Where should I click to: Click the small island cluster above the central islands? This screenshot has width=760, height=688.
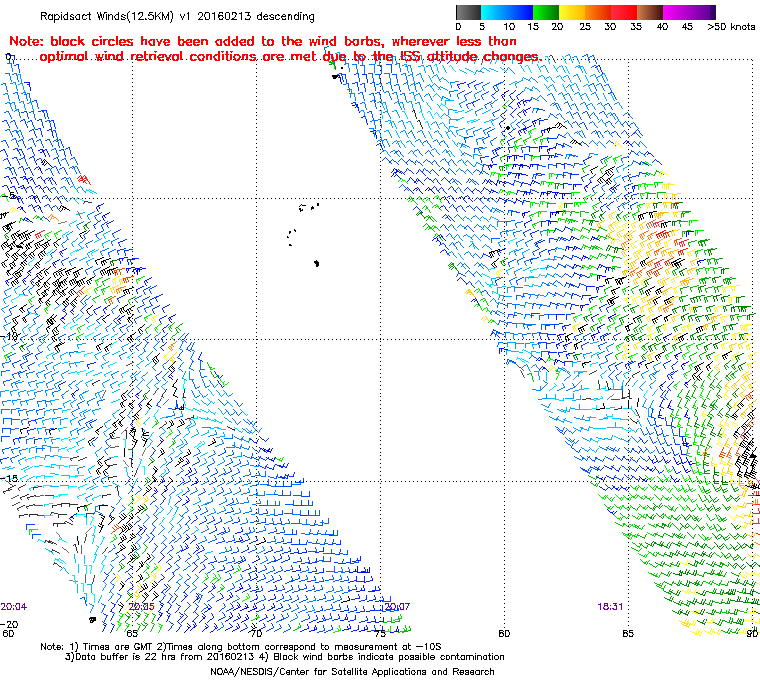[308, 208]
